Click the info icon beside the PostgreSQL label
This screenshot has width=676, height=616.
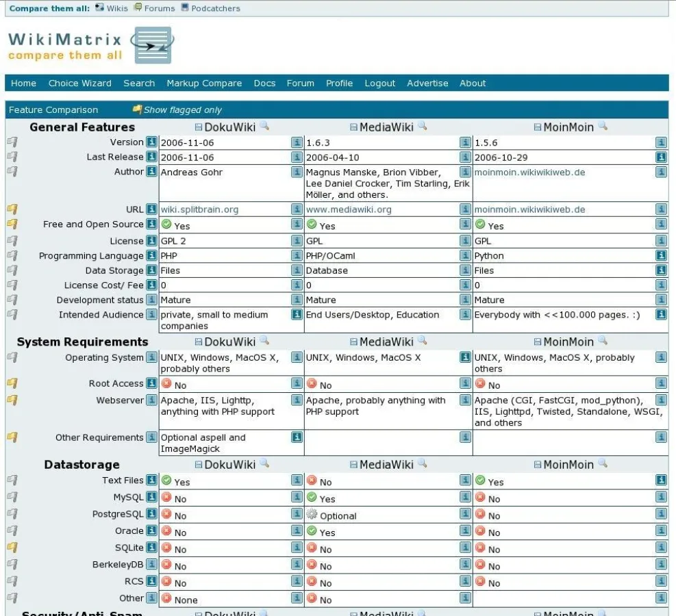pyautogui.click(x=151, y=514)
